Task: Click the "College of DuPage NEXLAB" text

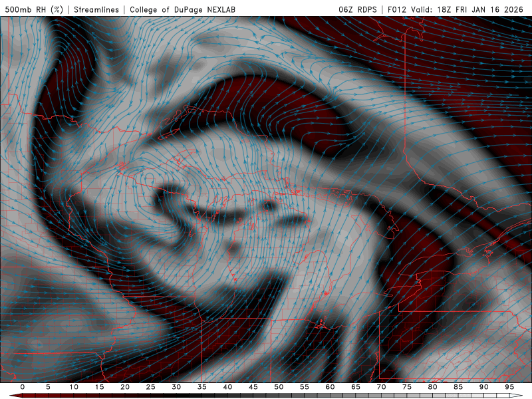Action: coord(182,9)
